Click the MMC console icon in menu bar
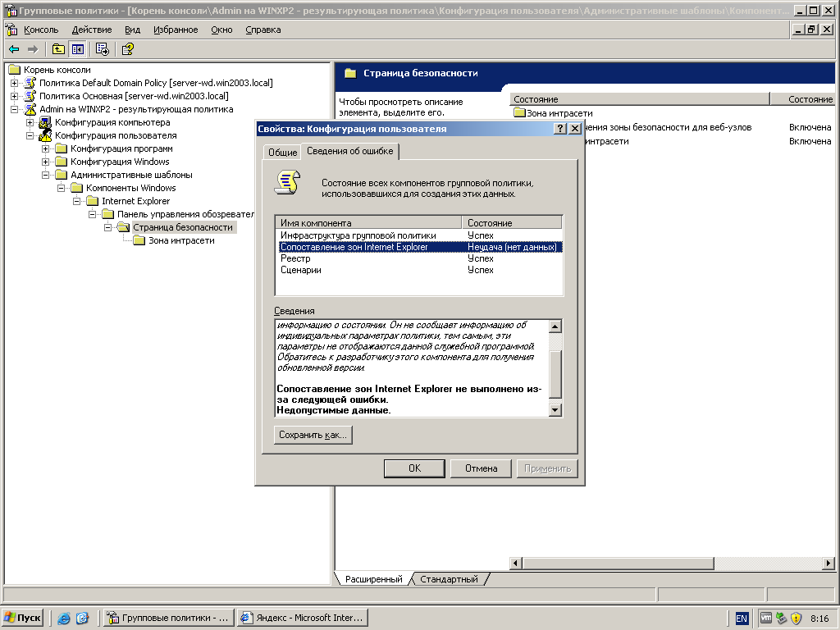This screenshot has height=630, width=840. pos(11,30)
